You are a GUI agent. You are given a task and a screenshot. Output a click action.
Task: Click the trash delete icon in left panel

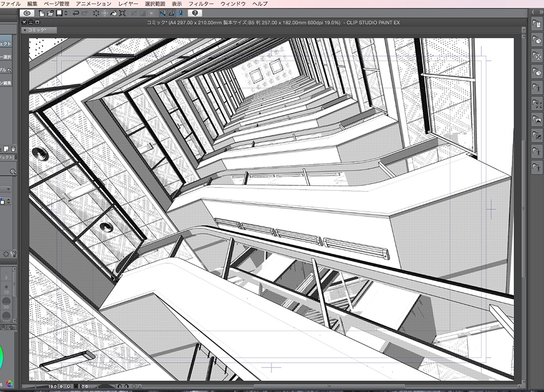click(13, 149)
